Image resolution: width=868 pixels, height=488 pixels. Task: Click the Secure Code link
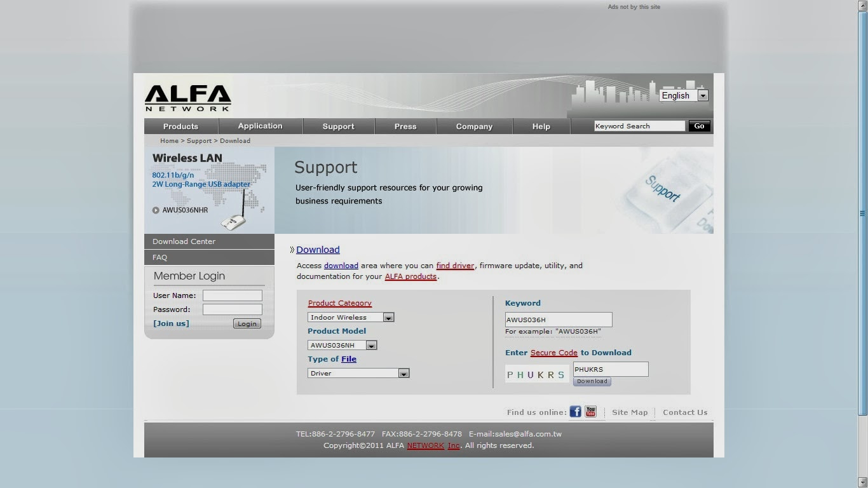pyautogui.click(x=554, y=353)
